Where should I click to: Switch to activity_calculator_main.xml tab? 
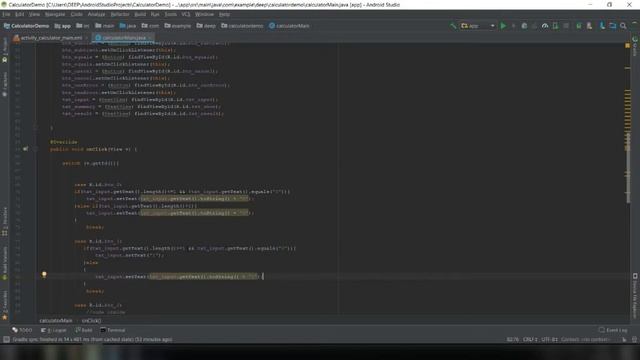[51, 38]
